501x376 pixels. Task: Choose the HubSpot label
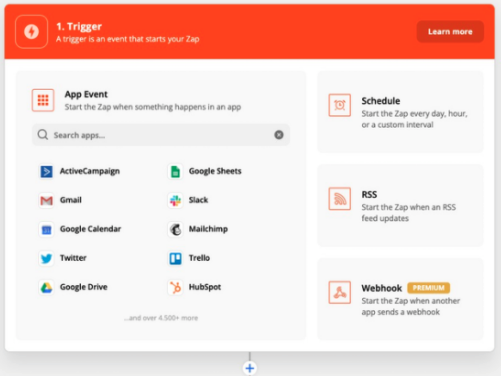pos(205,287)
